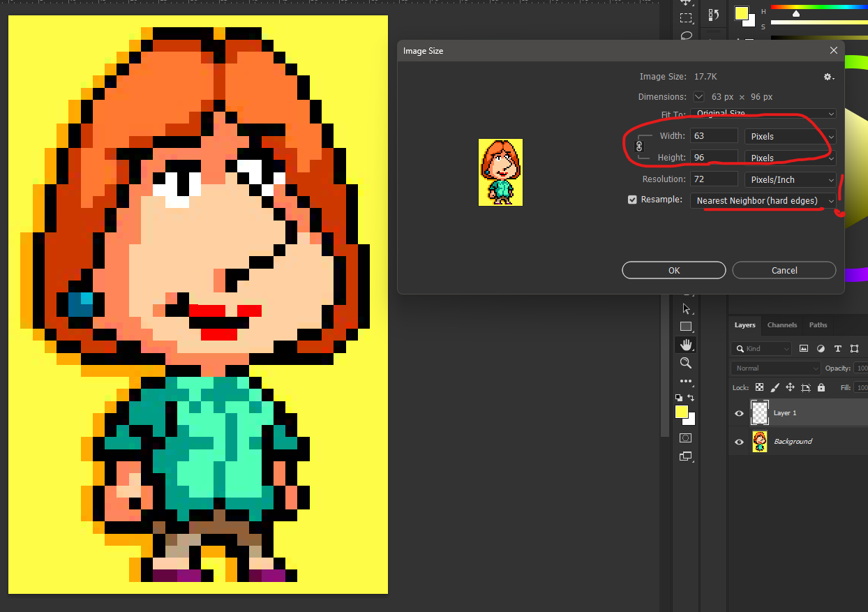868x612 pixels.
Task: Toggle constrain proportions chain link
Action: pos(638,146)
